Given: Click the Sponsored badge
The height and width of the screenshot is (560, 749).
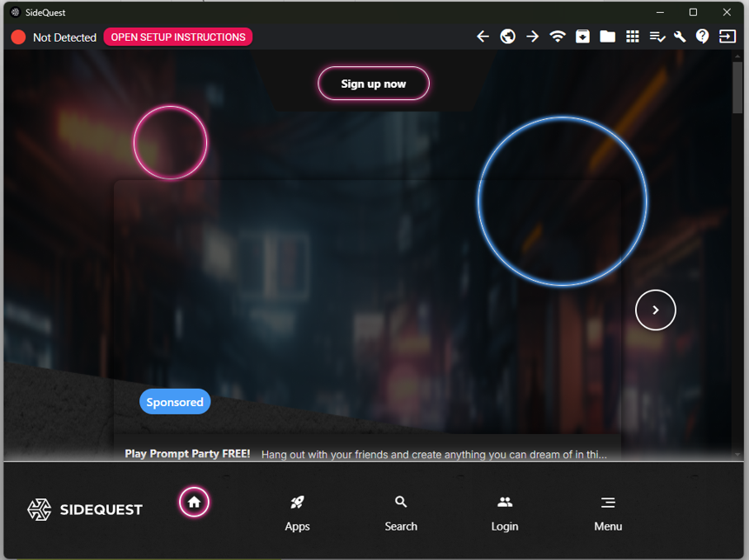Looking at the screenshot, I should coord(175,402).
